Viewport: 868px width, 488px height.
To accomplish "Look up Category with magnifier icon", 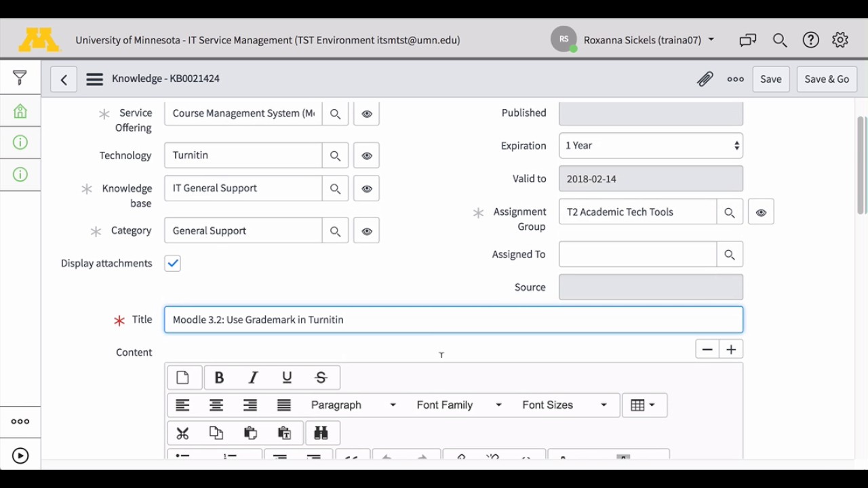I will tap(335, 231).
